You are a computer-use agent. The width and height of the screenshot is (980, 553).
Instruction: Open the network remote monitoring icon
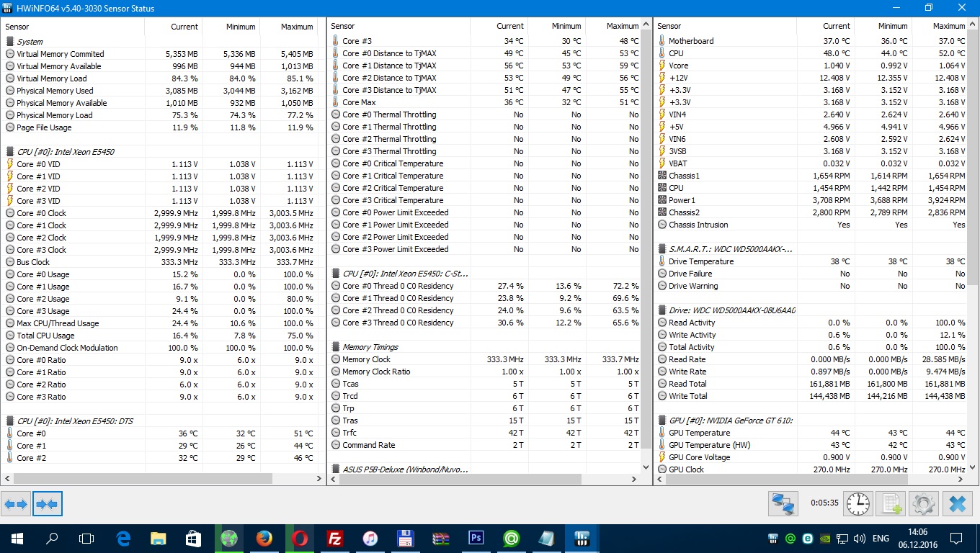point(782,503)
